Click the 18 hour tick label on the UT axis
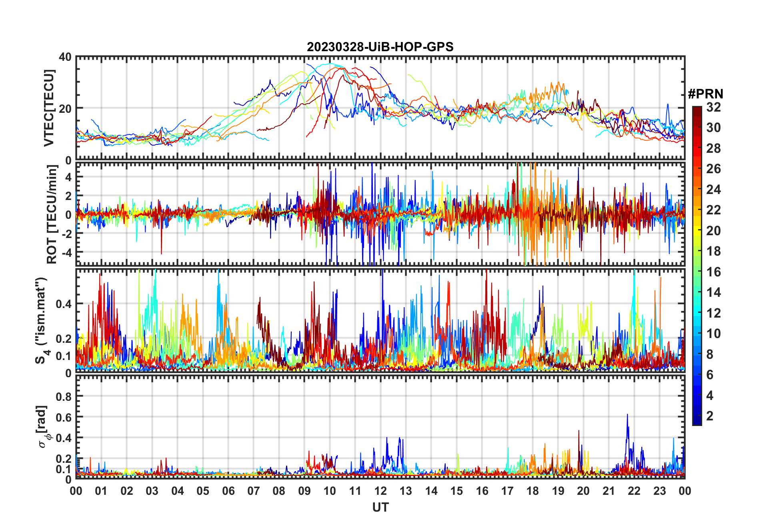This screenshot has height=532, width=761. (533, 491)
